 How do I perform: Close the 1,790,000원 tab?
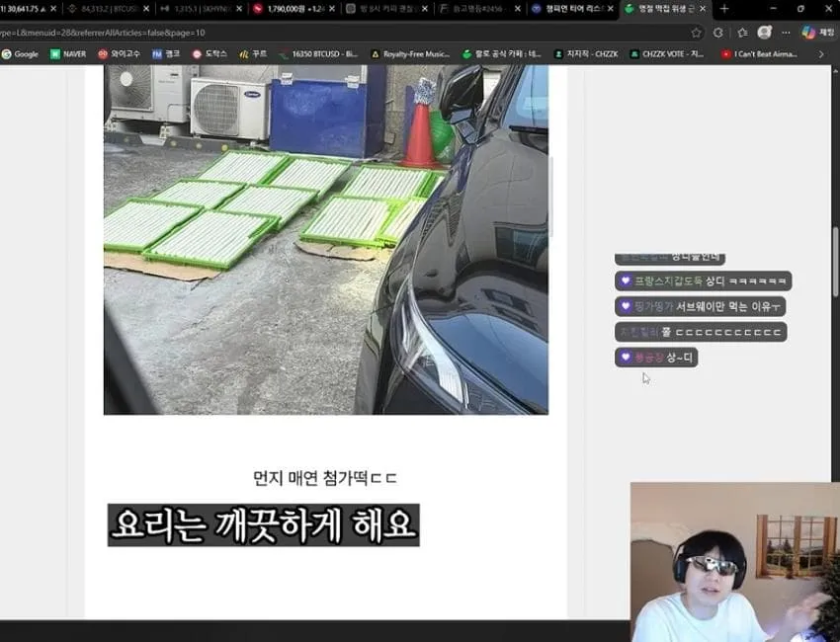(x=332, y=9)
